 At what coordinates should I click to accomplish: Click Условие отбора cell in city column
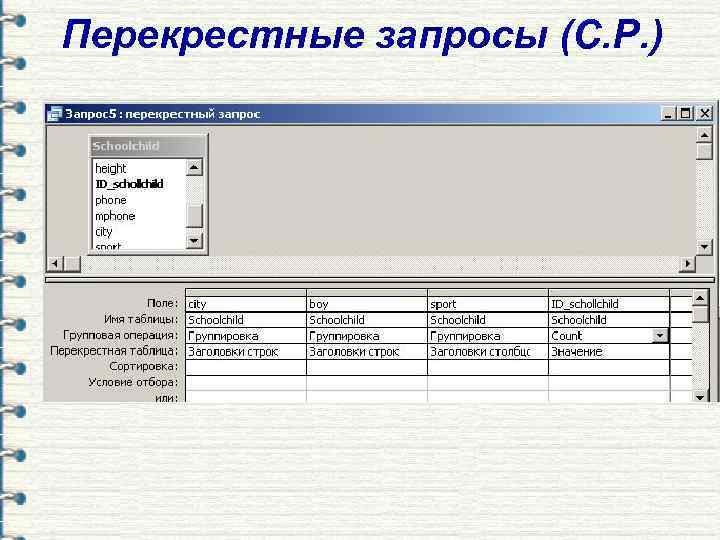click(x=246, y=383)
